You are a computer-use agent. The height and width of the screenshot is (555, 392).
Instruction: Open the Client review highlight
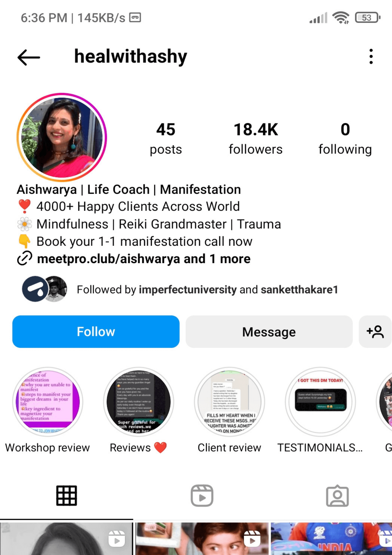pyautogui.click(x=230, y=402)
